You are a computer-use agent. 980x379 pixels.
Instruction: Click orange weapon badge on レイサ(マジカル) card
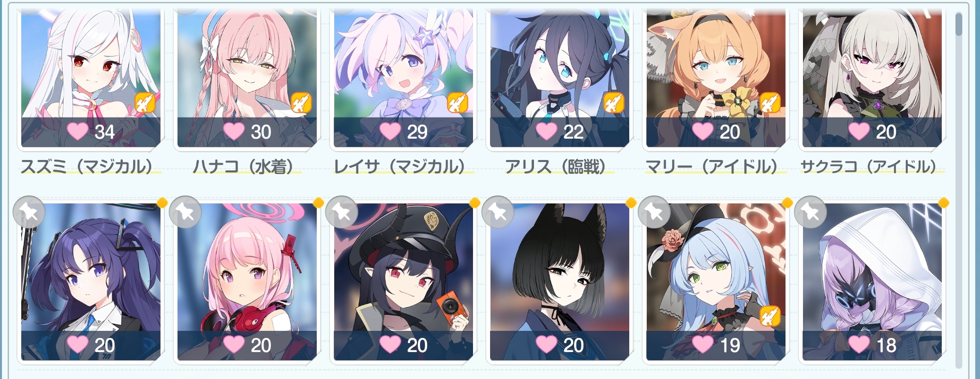(457, 103)
